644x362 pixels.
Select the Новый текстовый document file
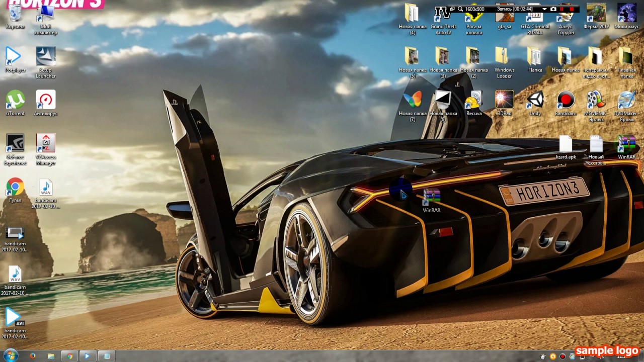point(596,150)
